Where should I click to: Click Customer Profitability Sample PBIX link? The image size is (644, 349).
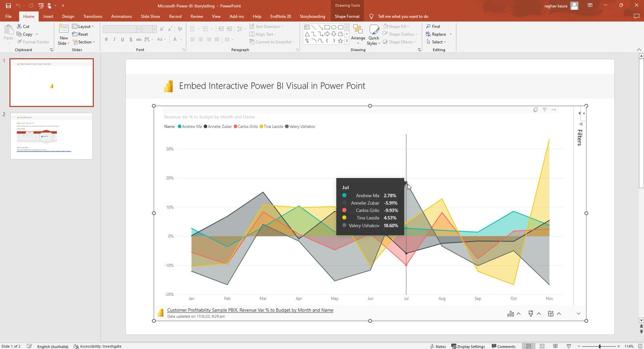coord(250,310)
